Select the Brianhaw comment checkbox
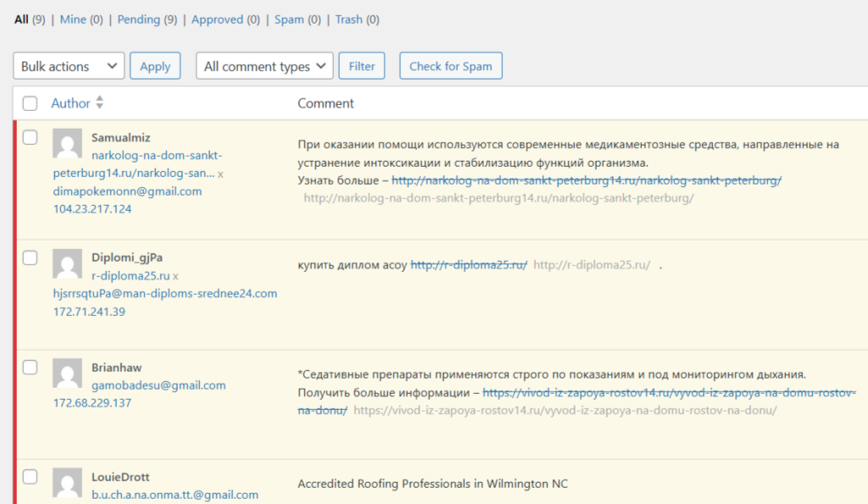868x504 pixels. (x=31, y=368)
